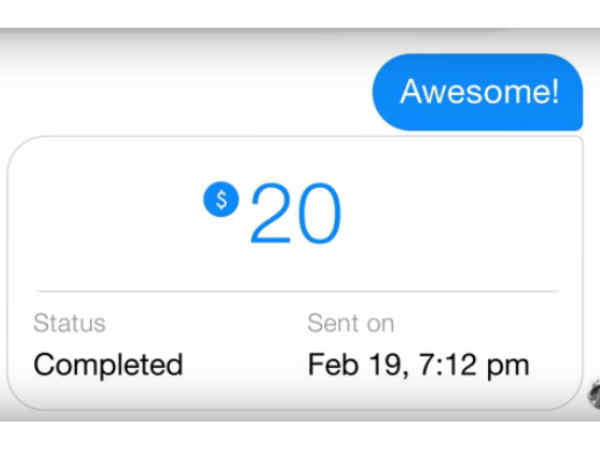The image size is (600, 450).
Task: Click the gray strip below the payment card
Action: 300,432
